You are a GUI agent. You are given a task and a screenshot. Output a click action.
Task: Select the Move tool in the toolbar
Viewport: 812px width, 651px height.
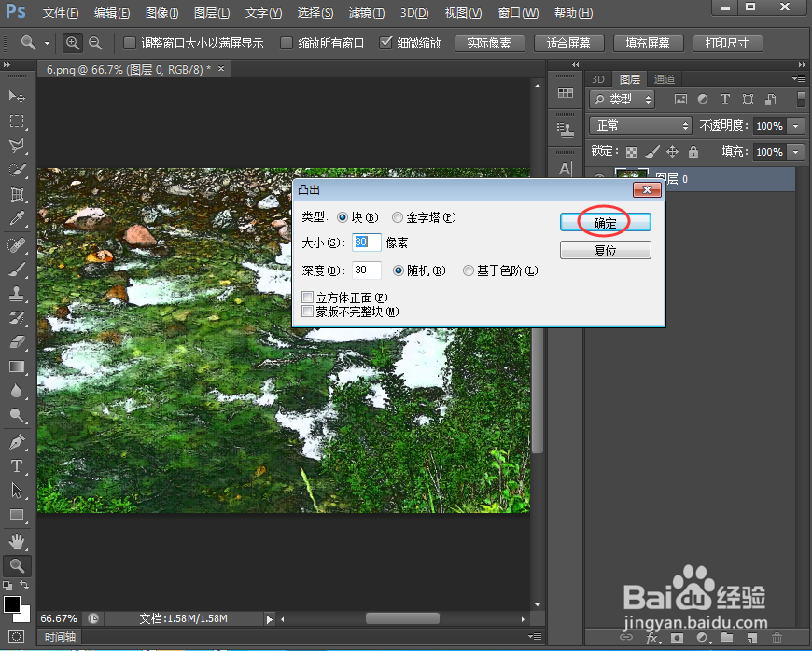point(17,94)
